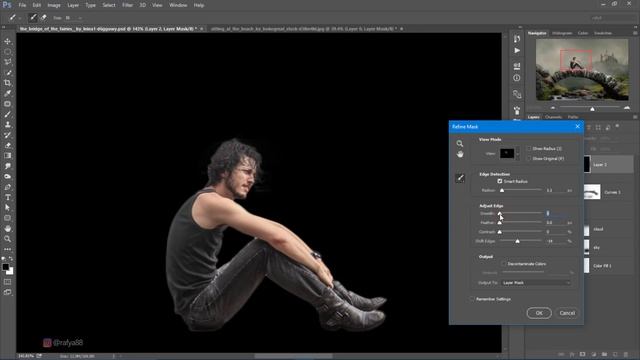Enable Decontaminate Colors checkbox
This screenshot has height=360, width=640.
(x=504, y=264)
